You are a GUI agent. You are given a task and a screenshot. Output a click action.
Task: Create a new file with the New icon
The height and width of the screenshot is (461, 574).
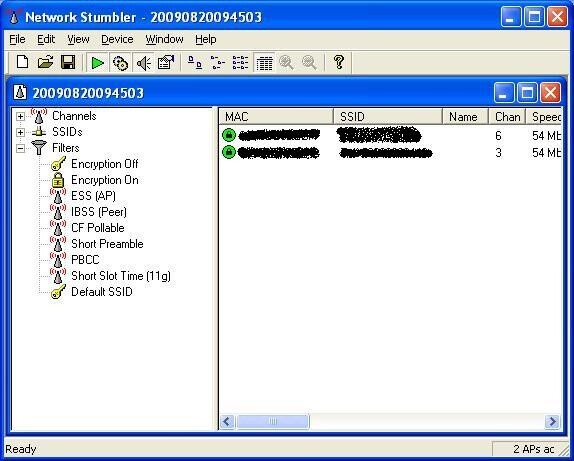23,62
